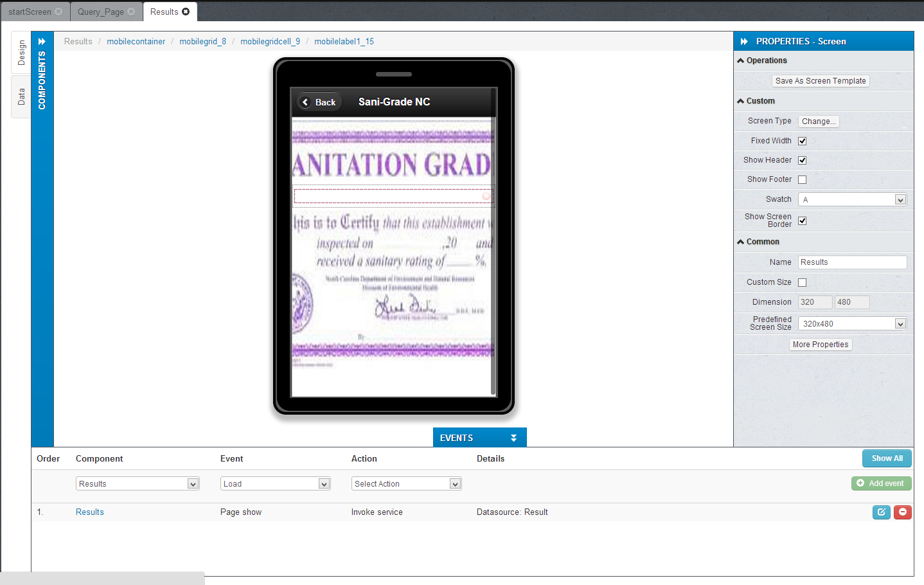Image resolution: width=924 pixels, height=585 pixels.
Task: Switch to the Query_Page tab
Action: tap(100, 12)
